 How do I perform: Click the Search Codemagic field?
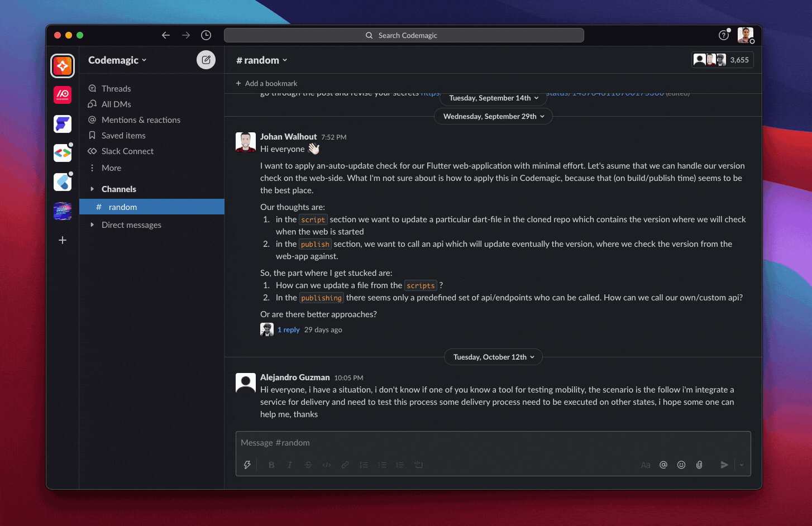coord(404,35)
